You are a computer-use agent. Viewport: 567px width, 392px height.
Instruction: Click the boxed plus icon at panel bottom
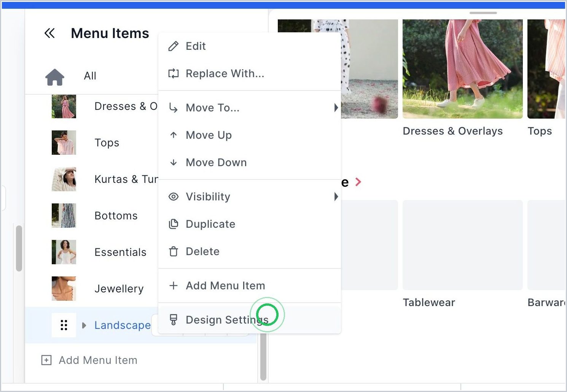(x=46, y=360)
